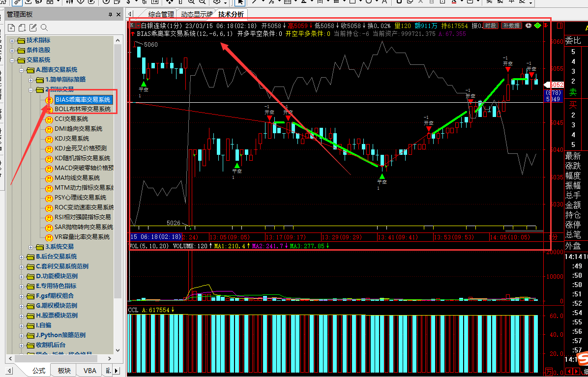Expand the 技术指标 folder
Image resolution: width=588 pixels, height=377 pixels.
point(12,40)
